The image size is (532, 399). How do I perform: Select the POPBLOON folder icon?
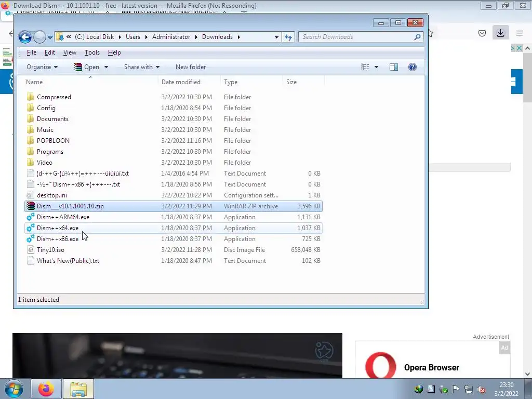[31, 140]
